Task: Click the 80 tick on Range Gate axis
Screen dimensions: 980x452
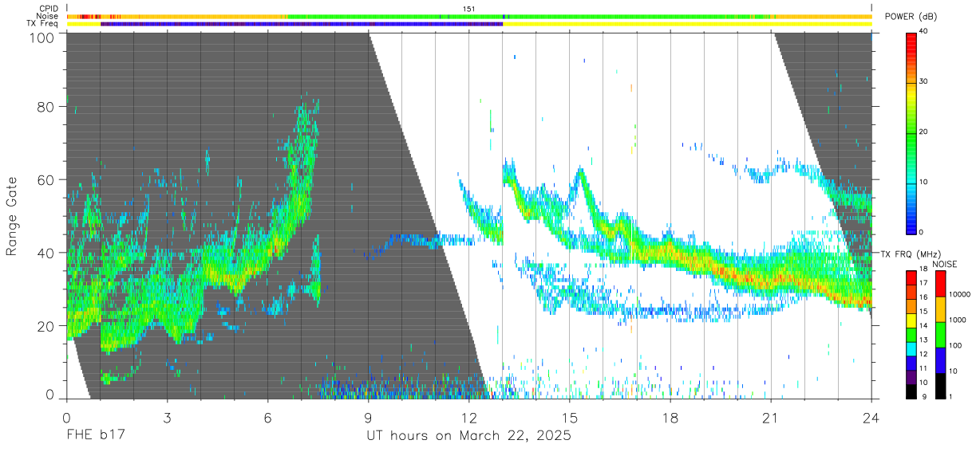Action: coord(46,107)
